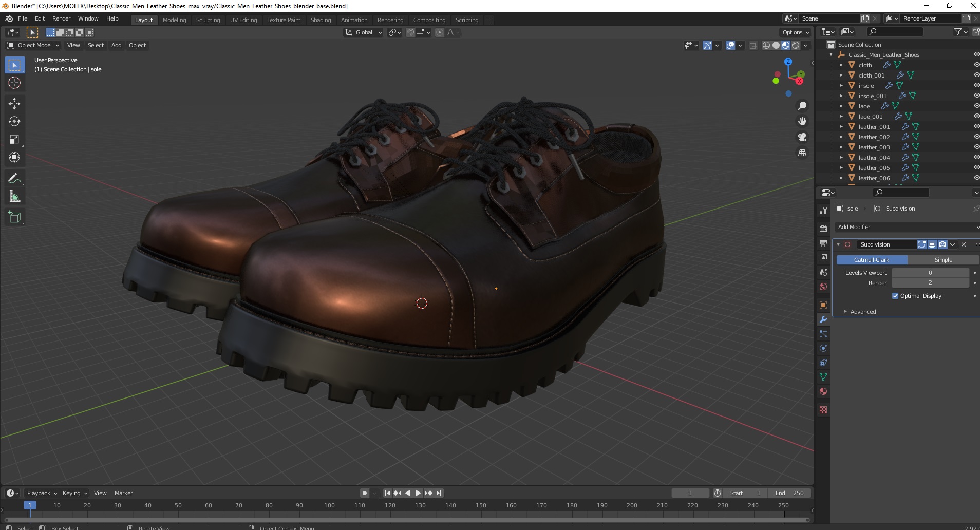Open Object Data properties tab

pyautogui.click(x=823, y=377)
